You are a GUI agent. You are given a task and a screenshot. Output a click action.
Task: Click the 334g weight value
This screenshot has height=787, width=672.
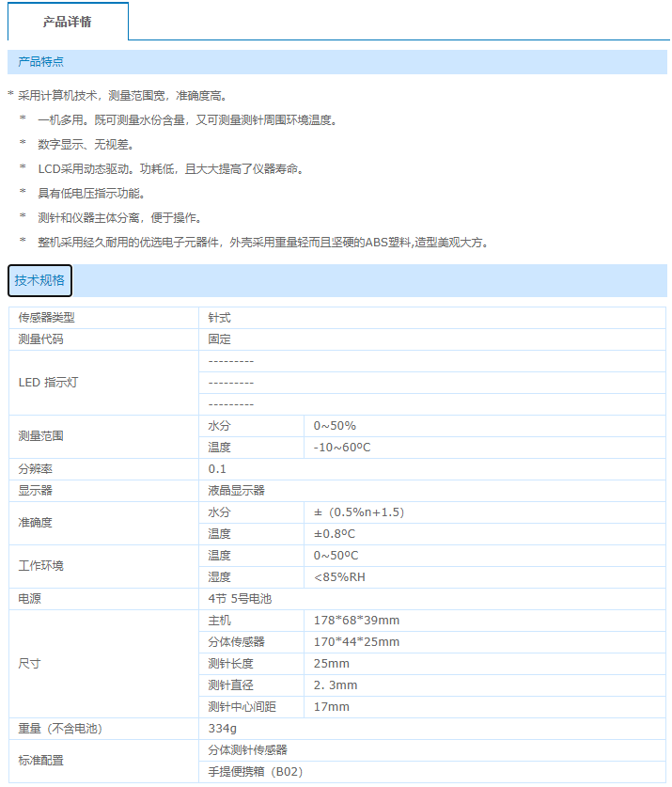point(222,729)
